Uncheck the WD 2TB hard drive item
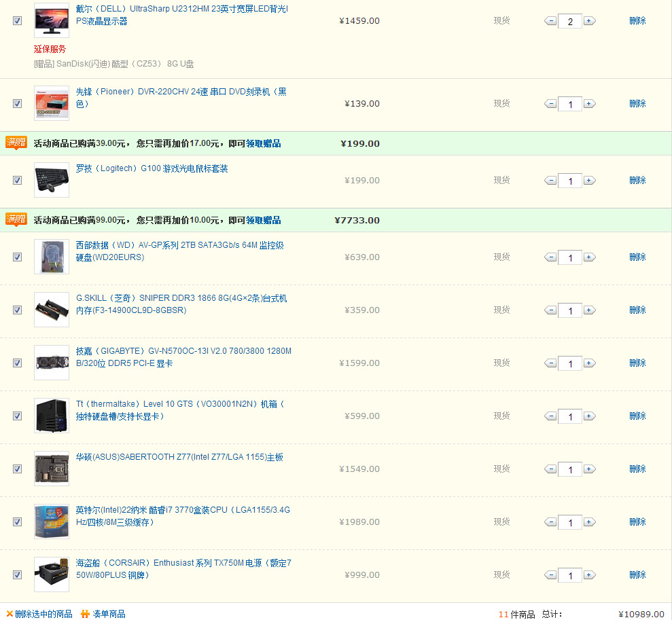The image size is (672, 620). (x=17, y=257)
